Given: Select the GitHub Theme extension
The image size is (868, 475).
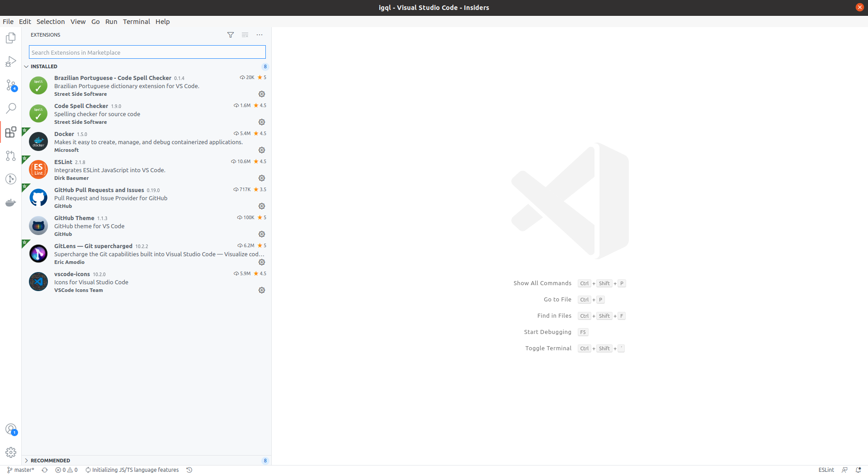Looking at the screenshot, I should 146,226.
